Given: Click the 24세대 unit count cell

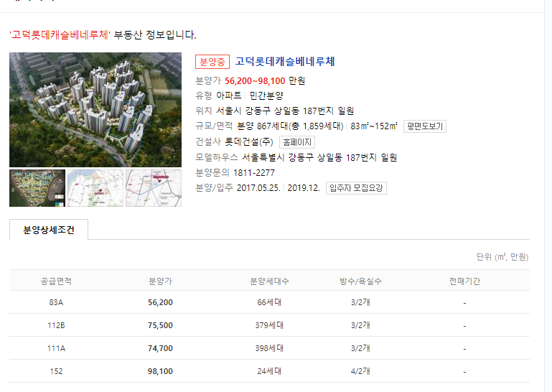Looking at the screenshot, I should (269, 371).
